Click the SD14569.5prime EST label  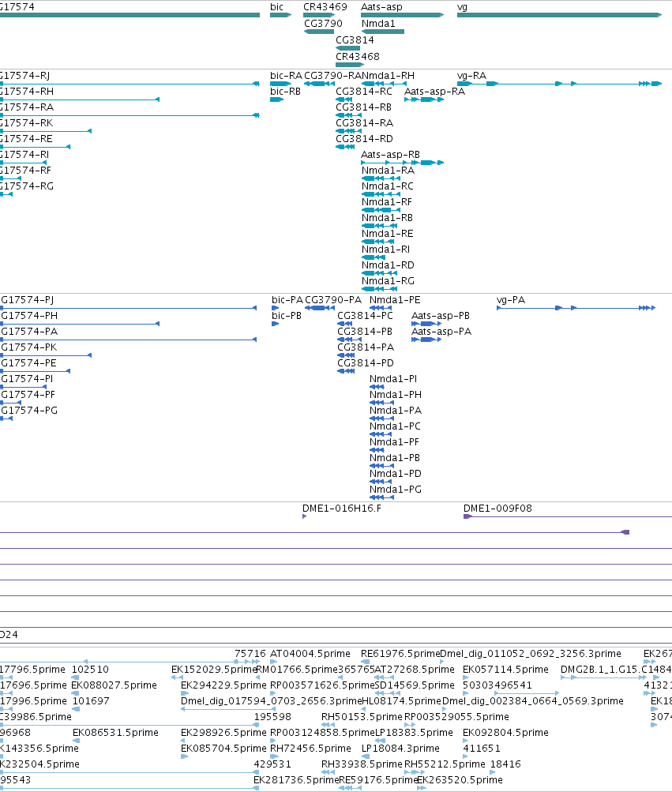point(415,685)
